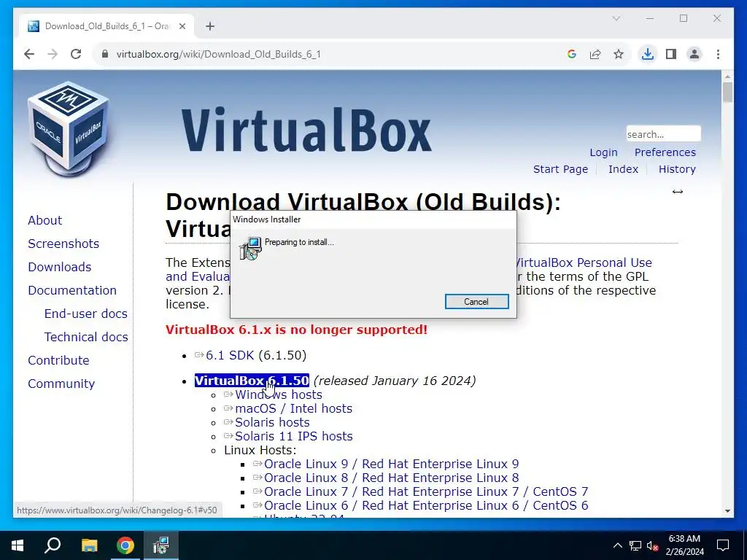This screenshot has width=747, height=560.
Task: Open Oracle Linux 9 / RHEL 9 download
Action: point(391,464)
